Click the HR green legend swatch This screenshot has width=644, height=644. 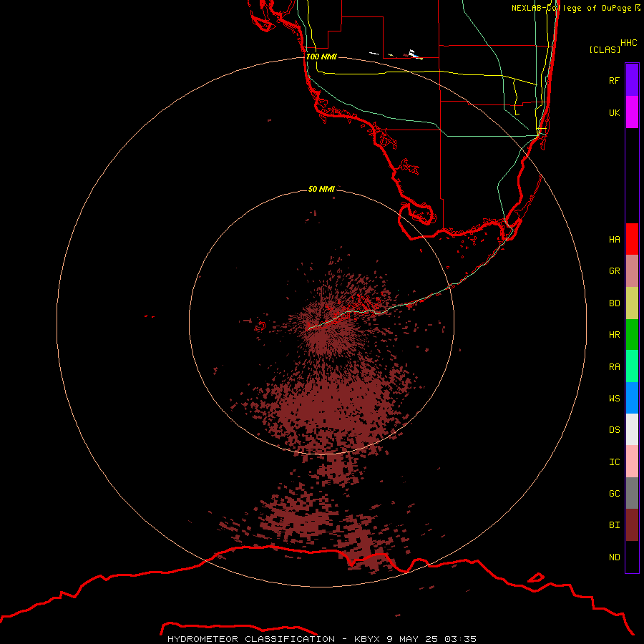[632, 334]
